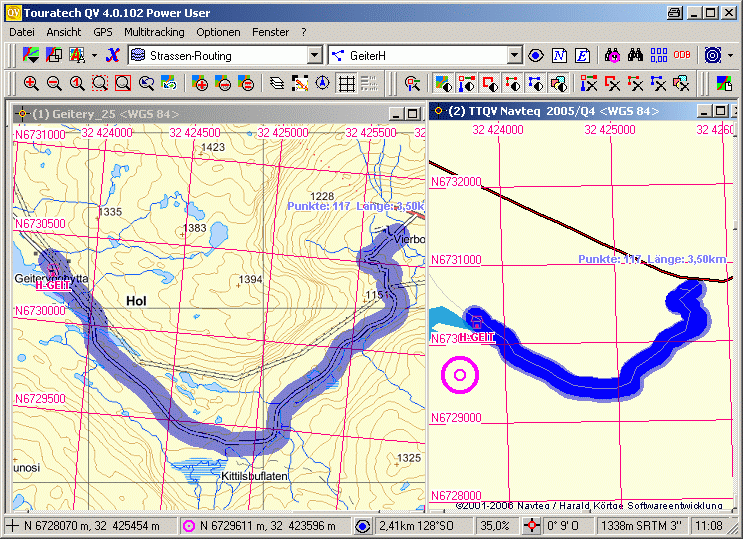Image resolution: width=743 pixels, height=539 pixels.
Task: Open the Fenster menu
Action: coord(271,32)
